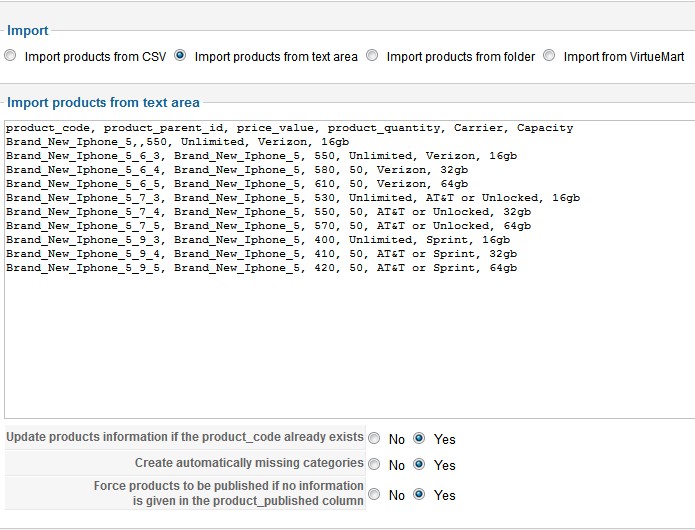Set Create automatically missing categories to Yes

(419, 464)
